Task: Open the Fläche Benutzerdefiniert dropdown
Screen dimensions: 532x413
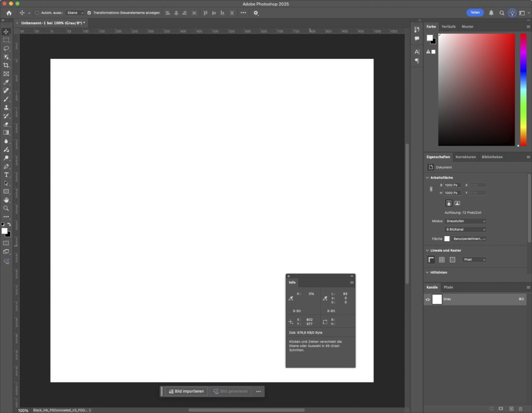Action: 469,239
